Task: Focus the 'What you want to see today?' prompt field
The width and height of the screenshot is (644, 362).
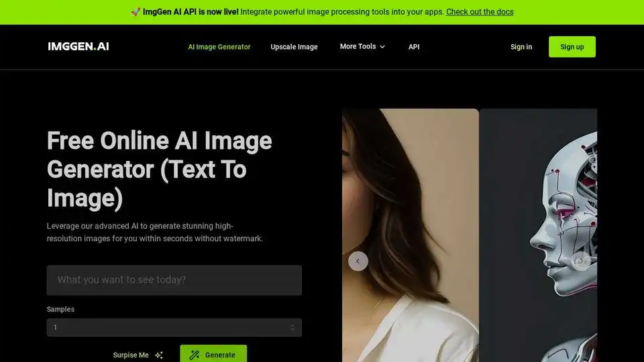Action: pos(174,280)
